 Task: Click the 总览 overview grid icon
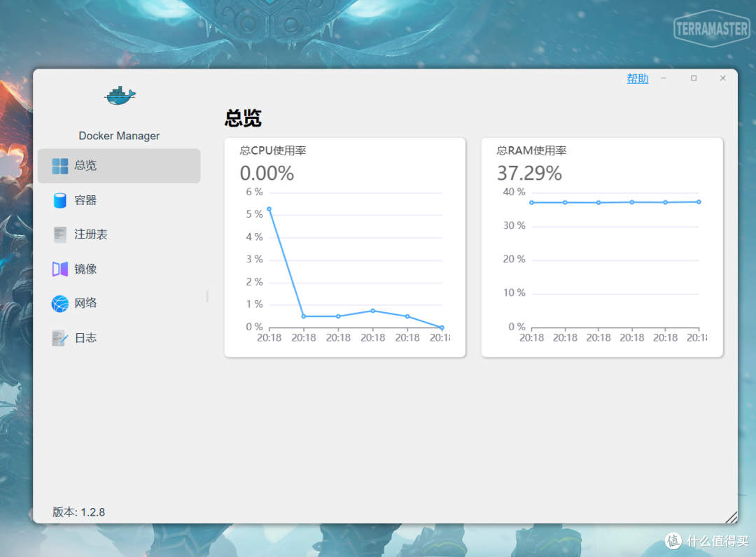tap(59, 166)
